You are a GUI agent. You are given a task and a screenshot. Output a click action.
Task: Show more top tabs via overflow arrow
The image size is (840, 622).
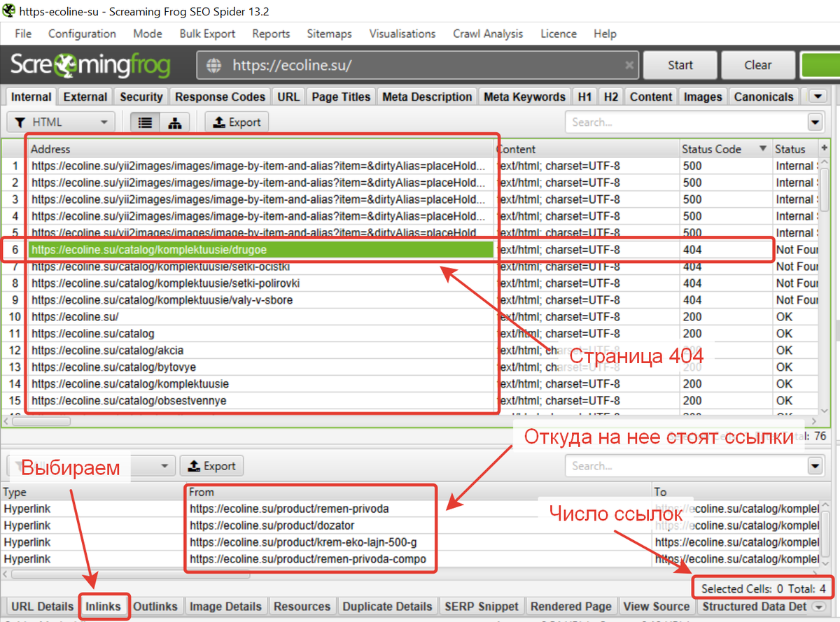coord(817,97)
